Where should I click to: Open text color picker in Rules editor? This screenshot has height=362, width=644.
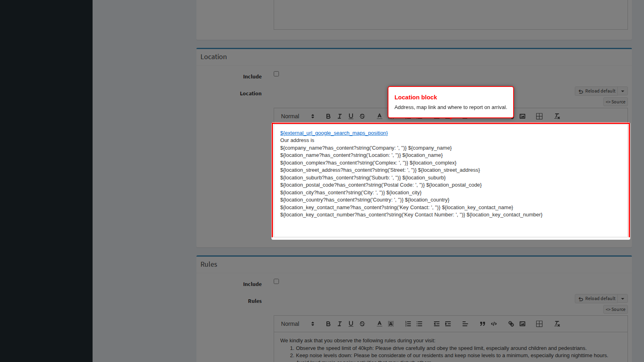pos(379,324)
